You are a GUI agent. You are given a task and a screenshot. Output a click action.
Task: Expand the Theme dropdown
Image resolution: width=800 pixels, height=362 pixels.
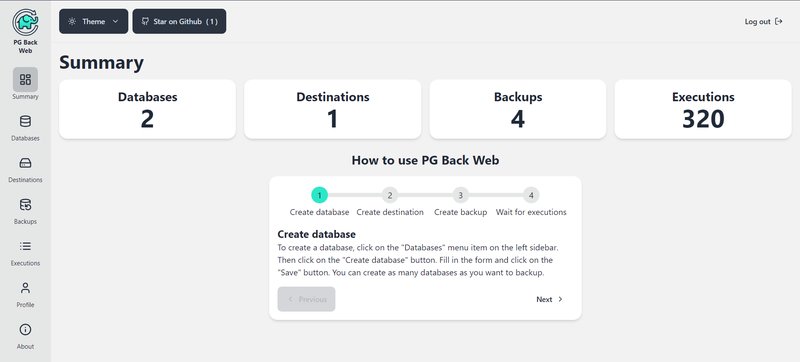click(93, 21)
